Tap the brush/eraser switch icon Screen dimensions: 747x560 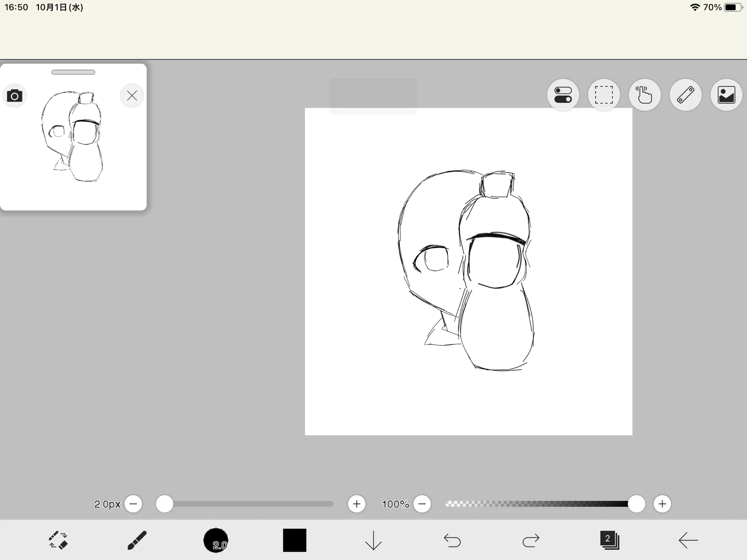pyautogui.click(x=58, y=540)
